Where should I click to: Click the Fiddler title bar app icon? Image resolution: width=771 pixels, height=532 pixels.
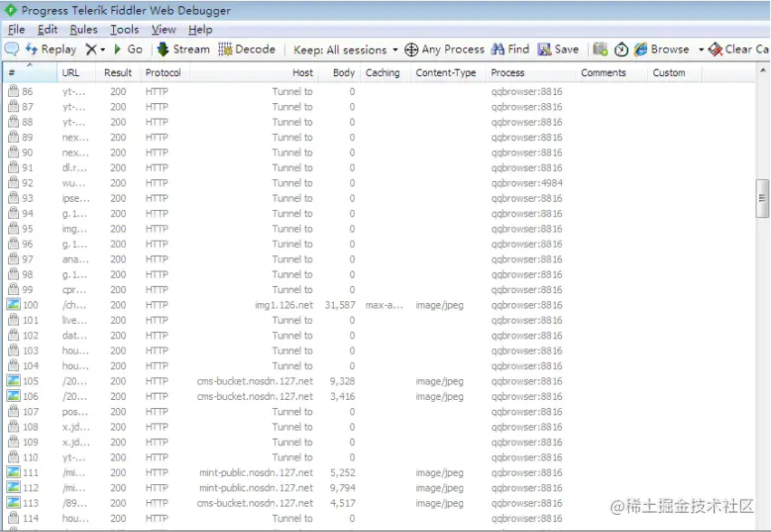tap(10, 10)
